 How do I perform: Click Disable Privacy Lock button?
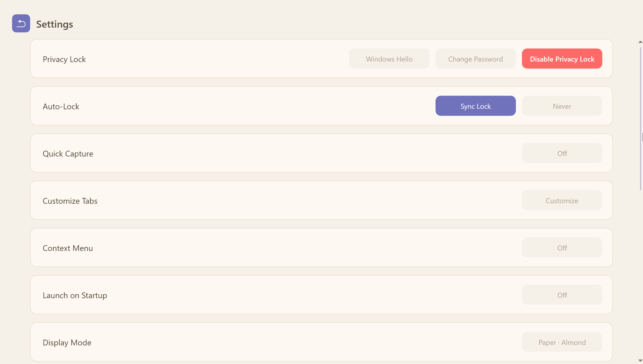coord(562,59)
